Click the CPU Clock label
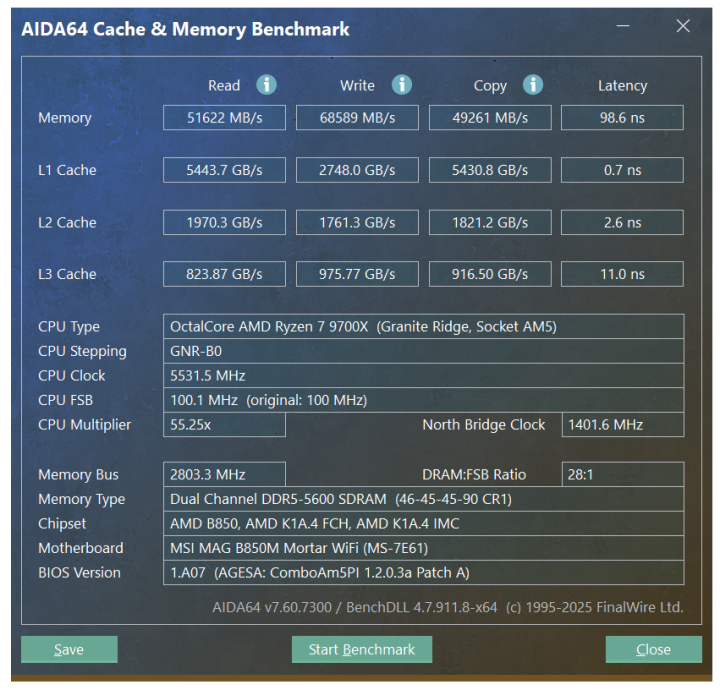The height and width of the screenshot is (690, 720). (72, 376)
